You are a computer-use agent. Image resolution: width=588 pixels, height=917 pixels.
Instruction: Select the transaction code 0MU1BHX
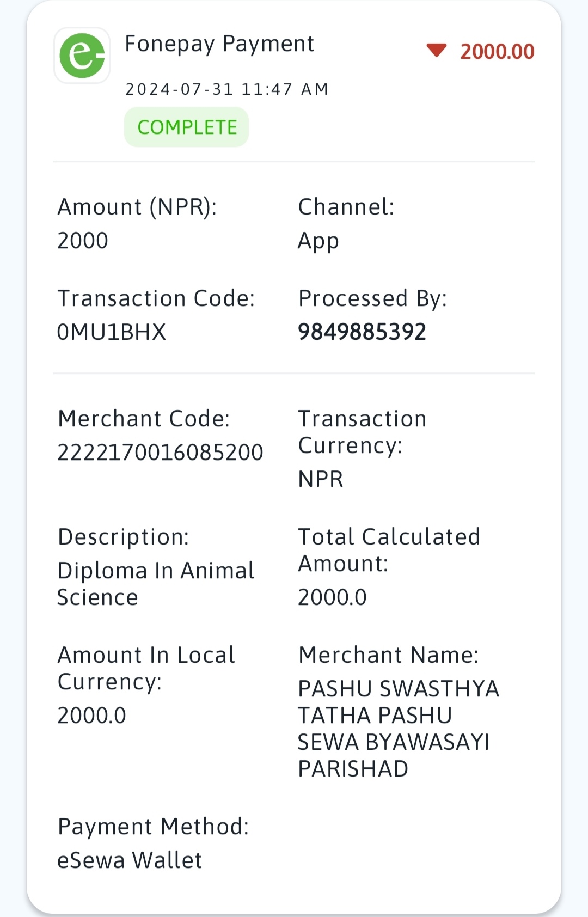coord(112,332)
